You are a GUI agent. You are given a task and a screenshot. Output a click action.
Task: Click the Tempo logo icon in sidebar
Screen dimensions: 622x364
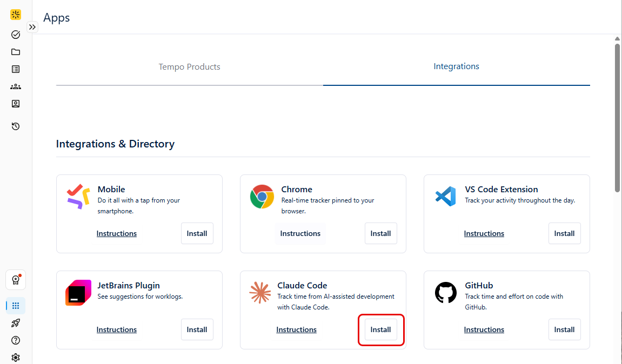16,15
